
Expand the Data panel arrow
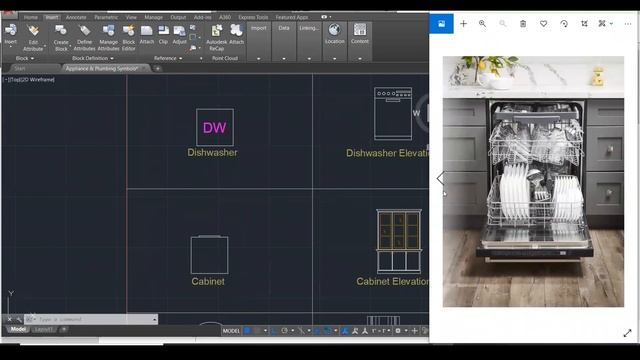[284, 59]
